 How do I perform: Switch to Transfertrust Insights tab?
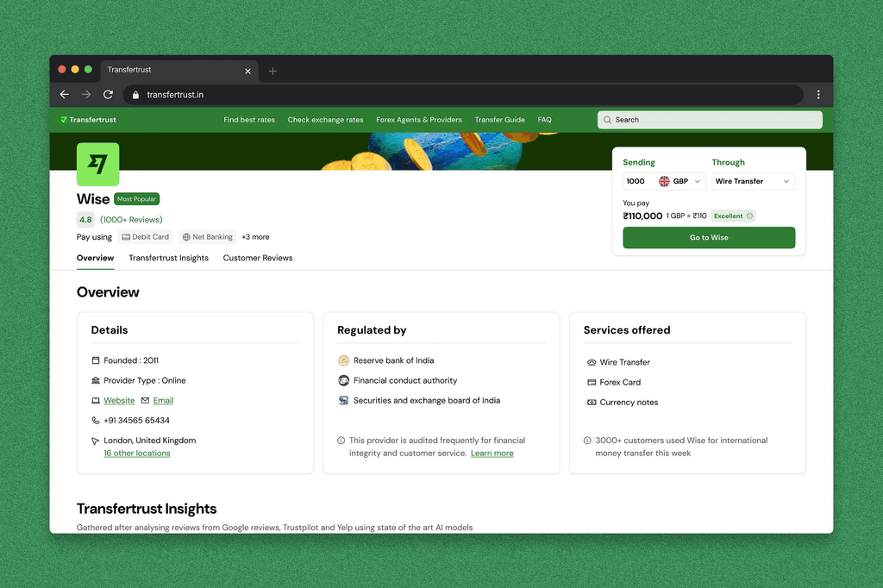pos(169,258)
